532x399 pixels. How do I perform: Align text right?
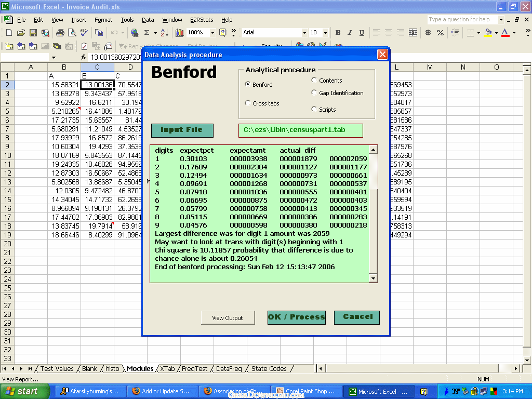click(401, 33)
